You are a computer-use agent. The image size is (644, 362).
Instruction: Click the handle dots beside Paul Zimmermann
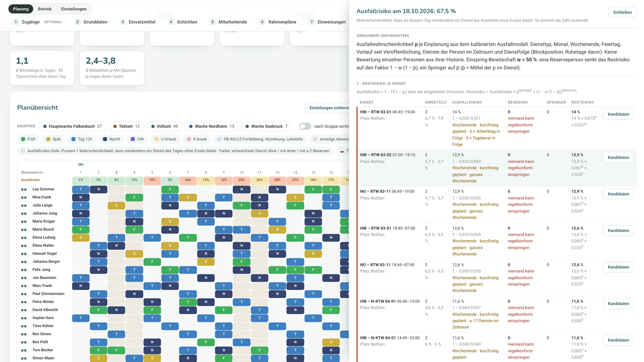point(24,294)
